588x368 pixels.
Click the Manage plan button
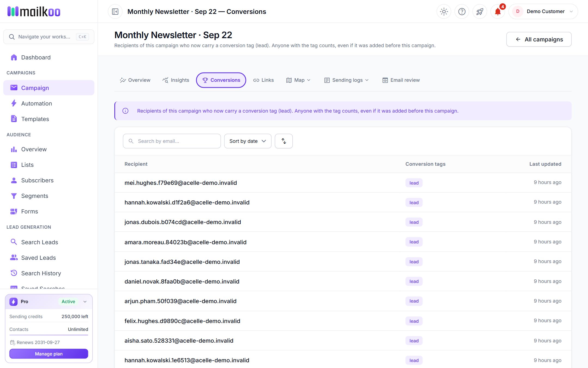[x=49, y=354]
